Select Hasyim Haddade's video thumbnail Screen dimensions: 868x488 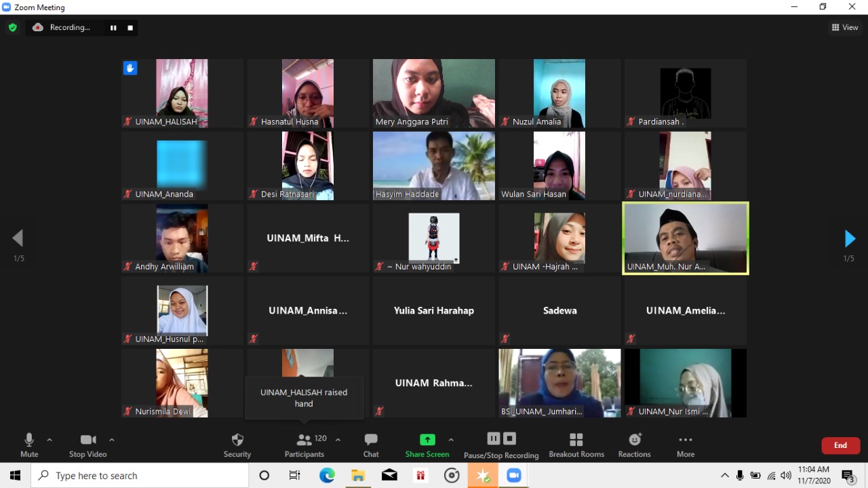[433, 165]
